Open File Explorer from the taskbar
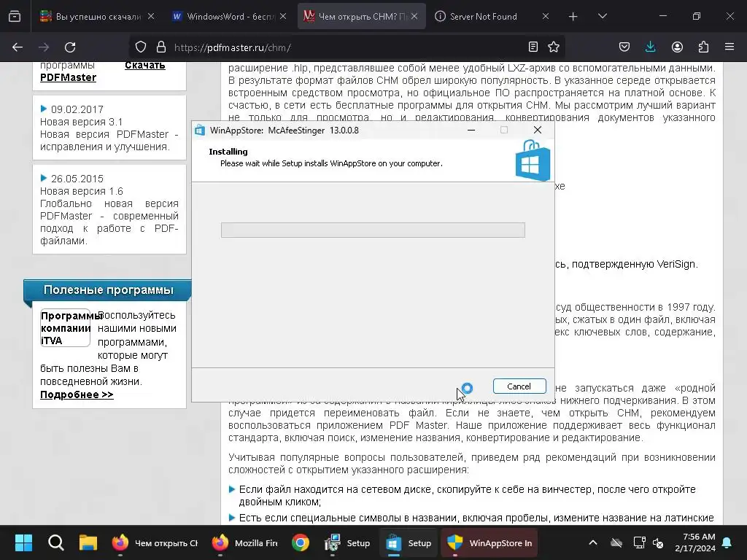The image size is (747, 560). [88, 542]
